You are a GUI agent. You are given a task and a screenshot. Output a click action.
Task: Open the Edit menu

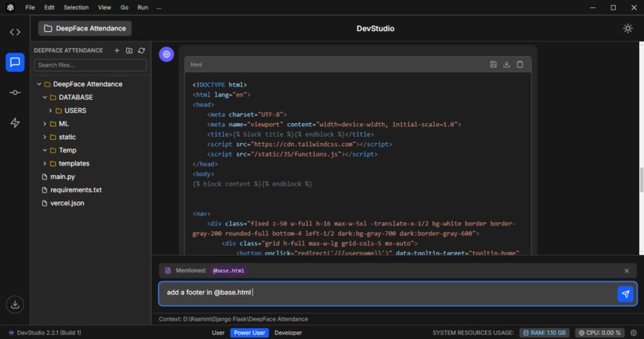click(50, 7)
